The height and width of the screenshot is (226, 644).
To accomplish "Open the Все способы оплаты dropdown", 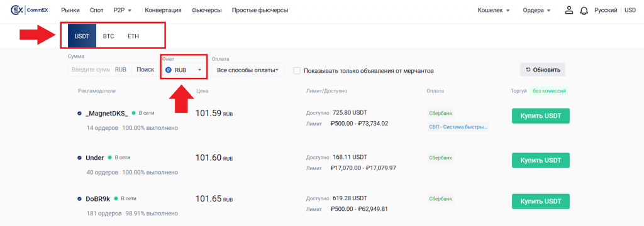I will point(248,70).
